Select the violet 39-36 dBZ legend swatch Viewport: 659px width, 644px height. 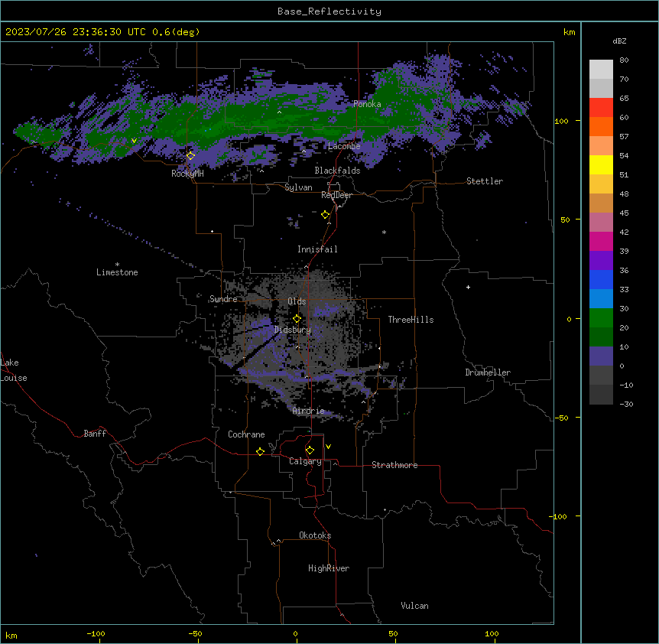pos(601,261)
